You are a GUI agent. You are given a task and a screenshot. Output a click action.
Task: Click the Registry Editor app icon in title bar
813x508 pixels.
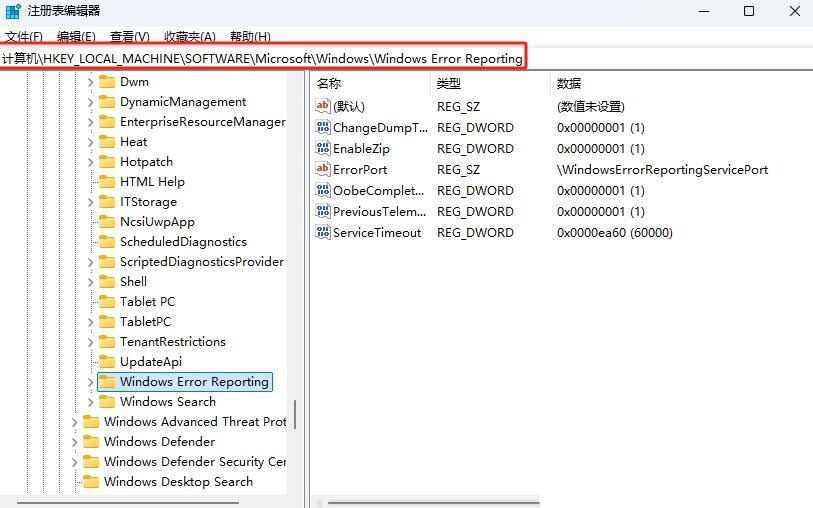click(12, 11)
